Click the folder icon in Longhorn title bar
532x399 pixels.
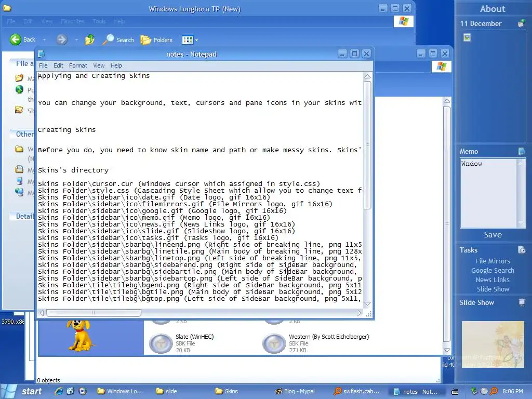coord(7,8)
